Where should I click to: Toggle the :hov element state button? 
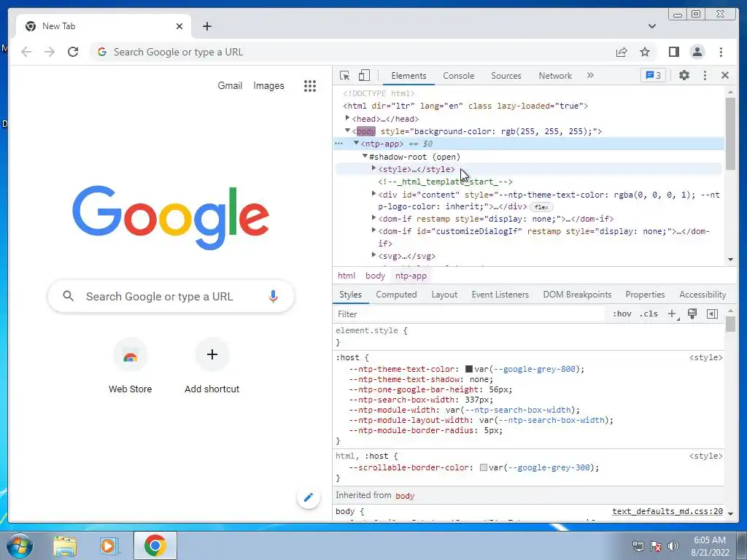point(622,314)
